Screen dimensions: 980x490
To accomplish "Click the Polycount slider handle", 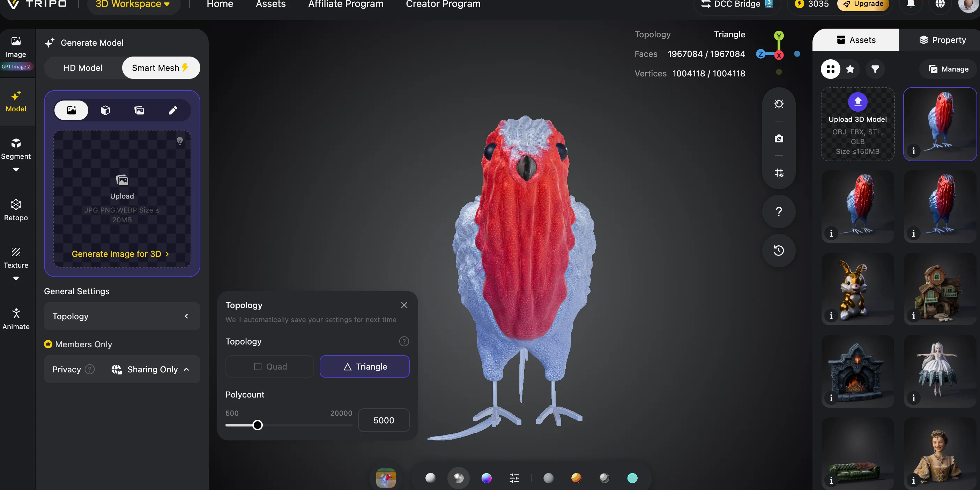I will [x=258, y=425].
